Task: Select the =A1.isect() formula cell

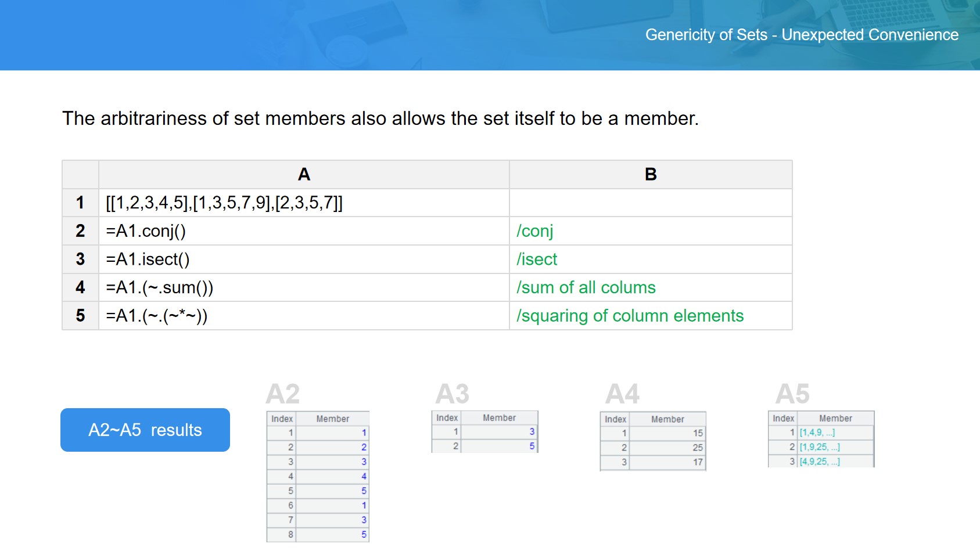Action: click(x=148, y=260)
